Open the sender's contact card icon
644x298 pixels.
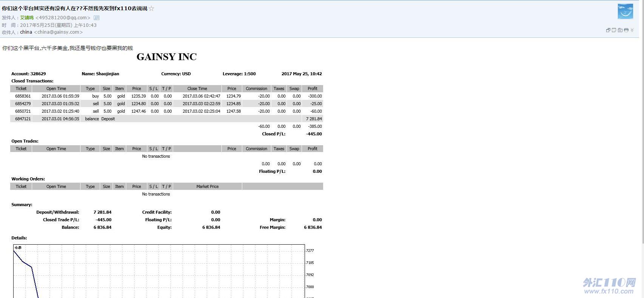[x=96, y=18]
